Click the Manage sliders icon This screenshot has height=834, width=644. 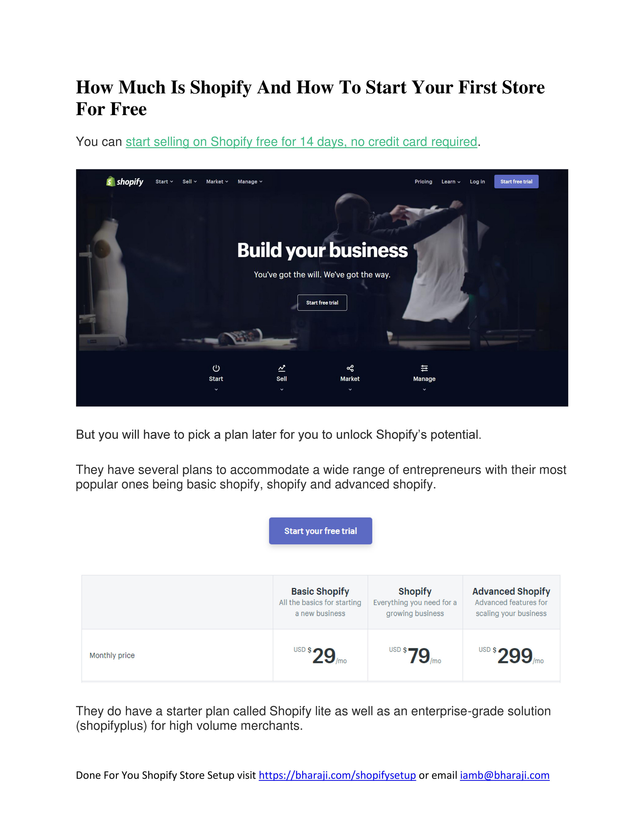(x=424, y=368)
